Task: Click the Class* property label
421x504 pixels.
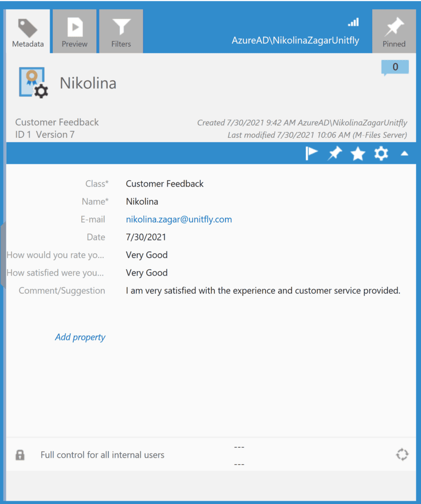Action: pos(97,184)
